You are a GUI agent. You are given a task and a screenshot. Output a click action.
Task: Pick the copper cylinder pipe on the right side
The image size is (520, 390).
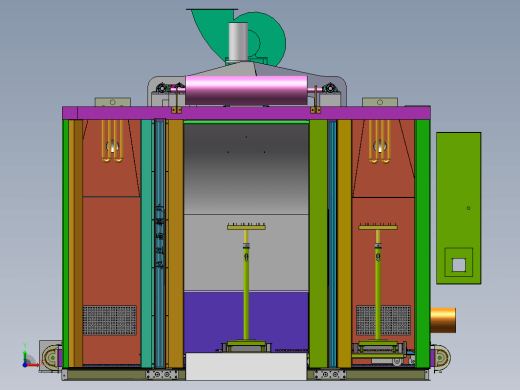point(443,320)
